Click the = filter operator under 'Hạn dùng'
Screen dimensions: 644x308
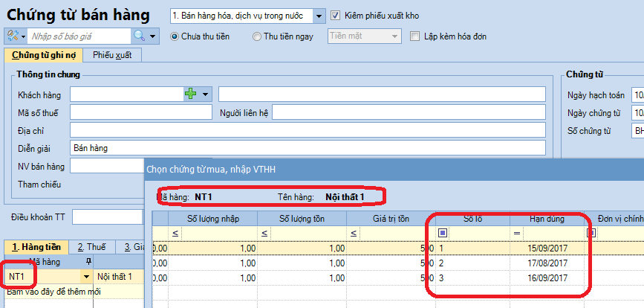pyautogui.click(x=517, y=234)
